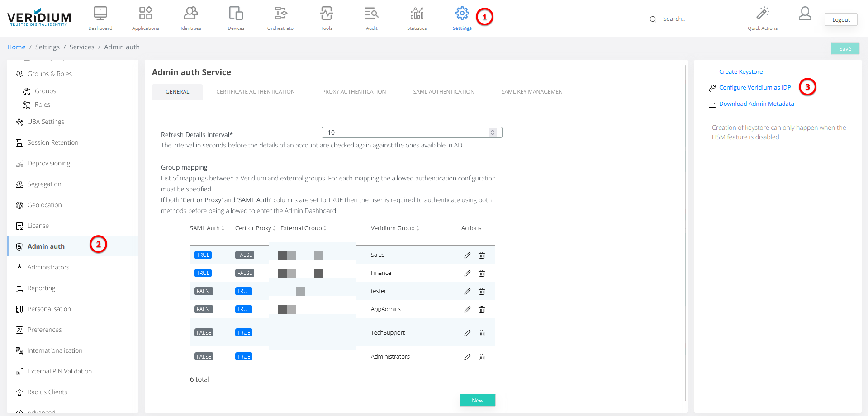
Task: Click the Download Admin Metadata link
Action: (756, 104)
